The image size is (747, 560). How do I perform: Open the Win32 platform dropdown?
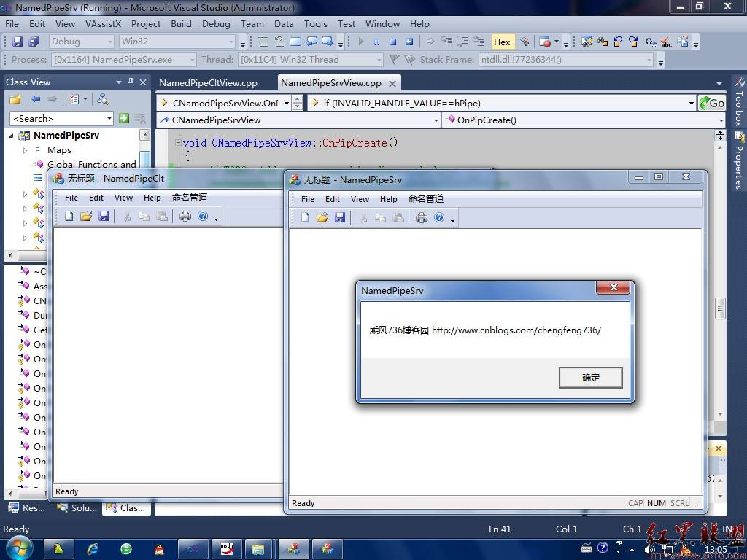coord(231,42)
